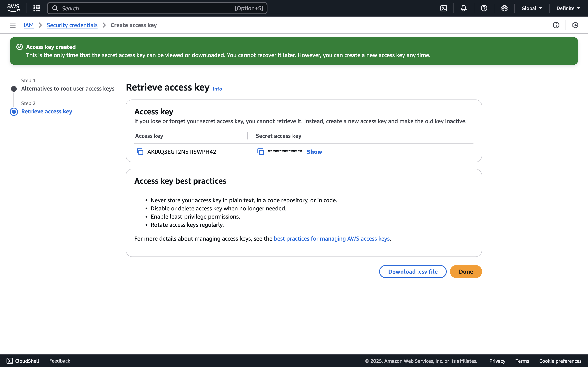Open the help question mark menu

pos(484,8)
